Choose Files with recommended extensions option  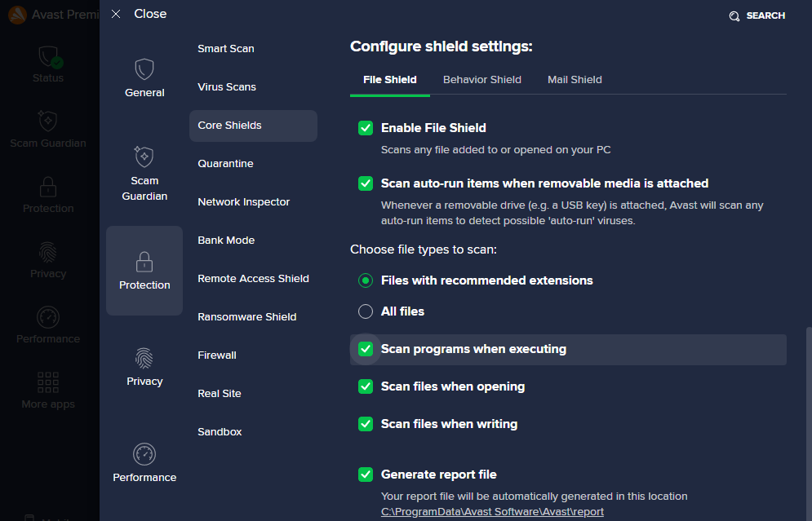366,280
